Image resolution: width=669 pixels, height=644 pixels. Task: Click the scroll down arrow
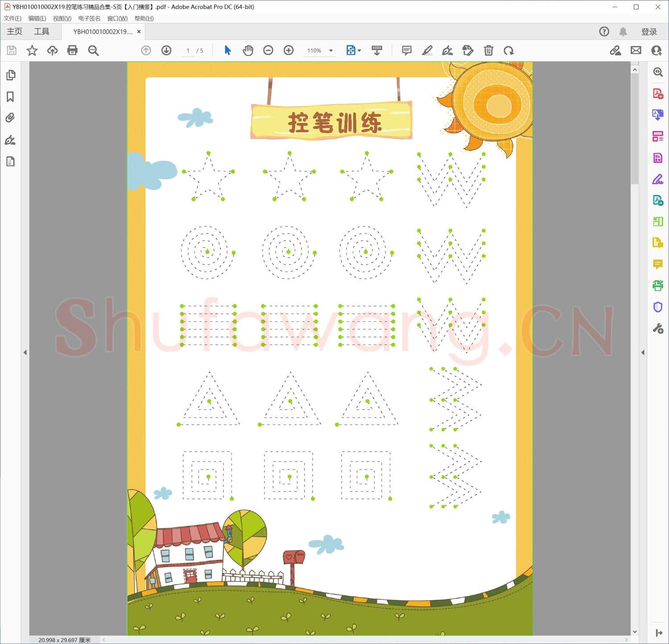pyautogui.click(x=635, y=632)
